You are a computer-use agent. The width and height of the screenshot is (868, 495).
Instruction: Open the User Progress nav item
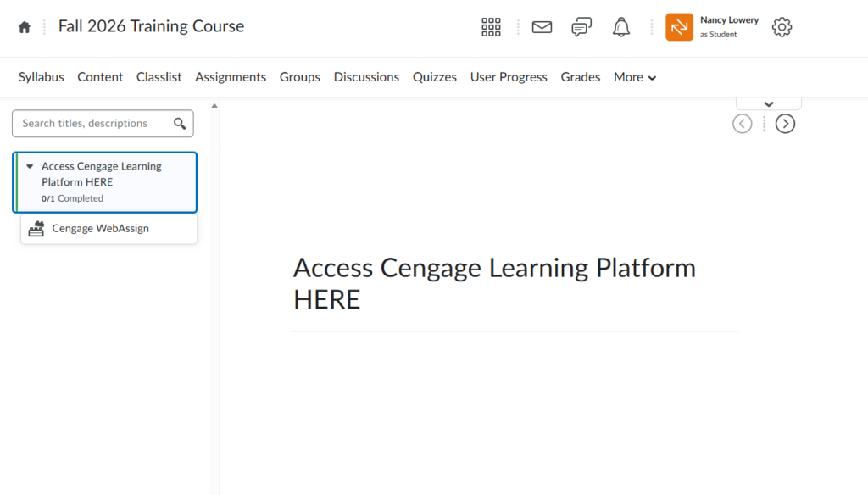coord(509,77)
